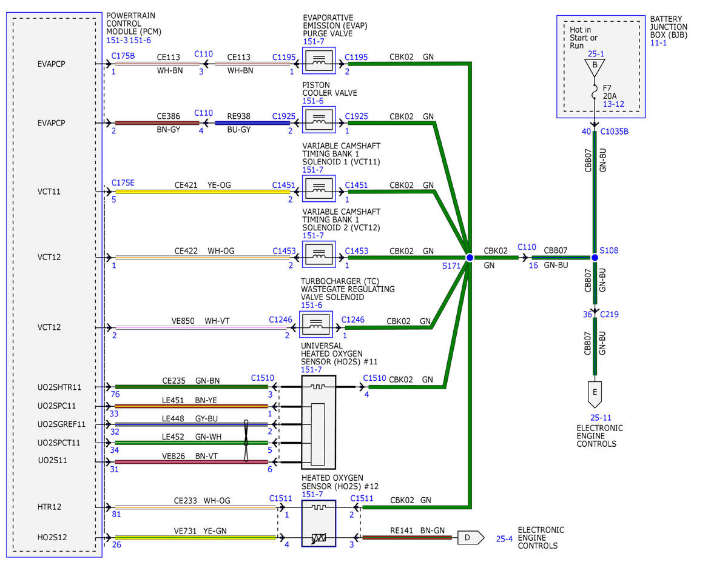Image resolution: width=728 pixels, height=562 pixels.
Task: Click the UO2SHTR11 pin label
Action: [59, 387]
